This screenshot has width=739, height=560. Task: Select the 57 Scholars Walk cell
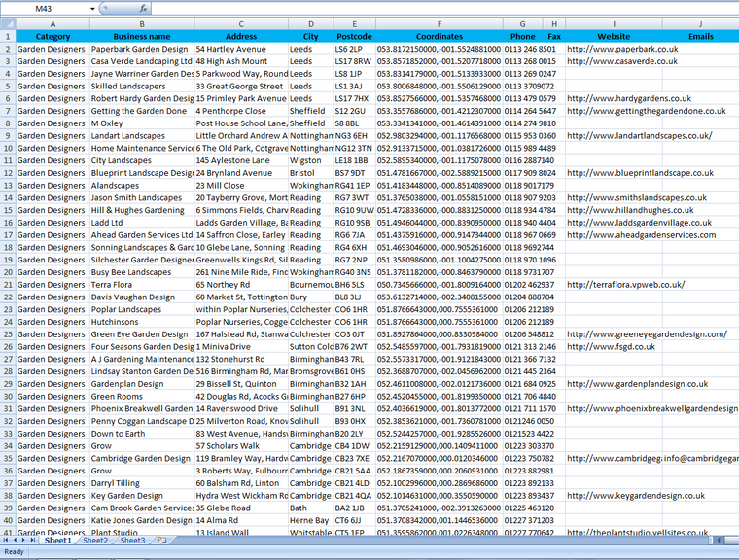point(241,446)
